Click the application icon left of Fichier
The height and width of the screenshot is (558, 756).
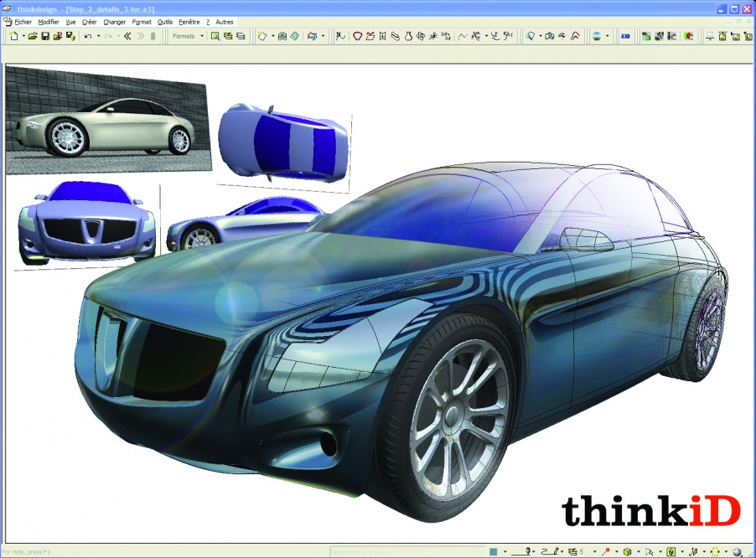point(8,22)
